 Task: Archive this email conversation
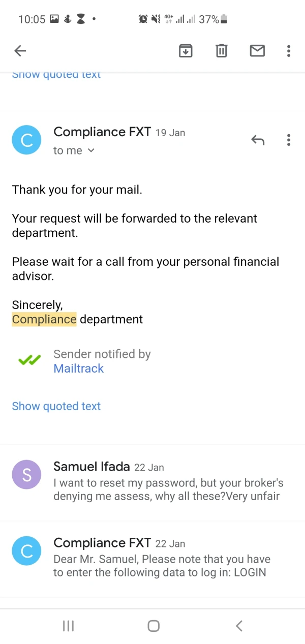[x=186, y=51]
